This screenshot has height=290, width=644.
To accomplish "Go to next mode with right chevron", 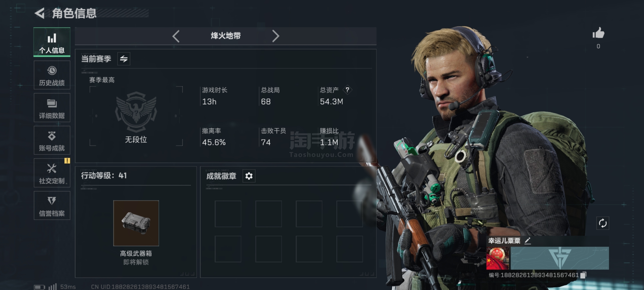I will [275, 36].
